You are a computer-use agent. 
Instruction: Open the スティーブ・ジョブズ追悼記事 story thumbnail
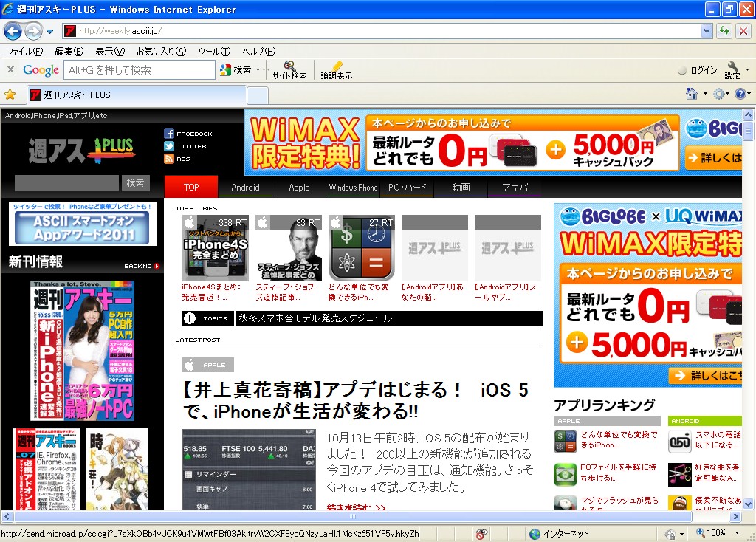[289, 248]
